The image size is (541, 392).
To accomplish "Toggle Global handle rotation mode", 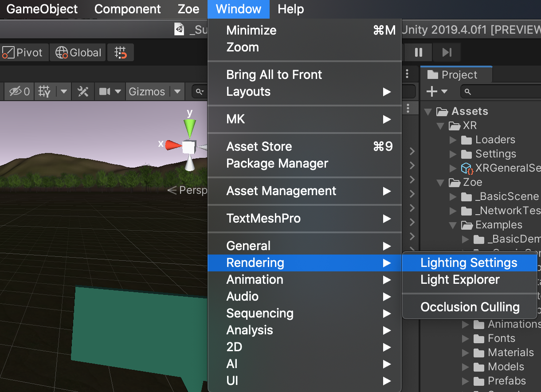I will click(x=78, y=53).
